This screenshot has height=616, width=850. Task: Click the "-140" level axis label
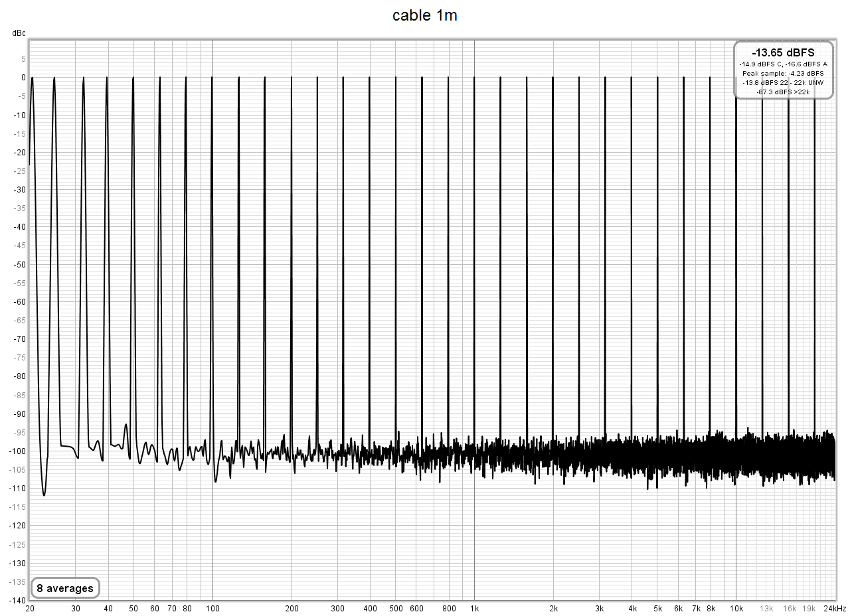[17, 600]
